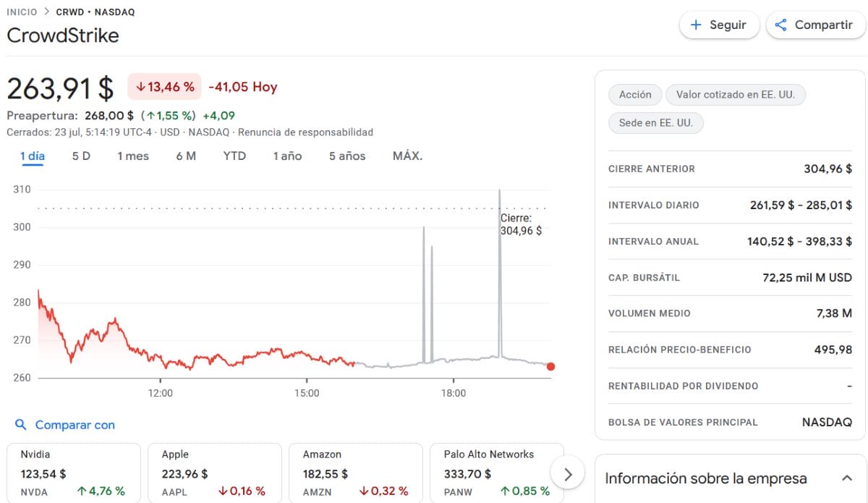Image resolution: width=868 pixels, height=503 pixels.
Task: Click AMZN 0,32 % down change
Action: pyautogui.click(x=383, y=491)
